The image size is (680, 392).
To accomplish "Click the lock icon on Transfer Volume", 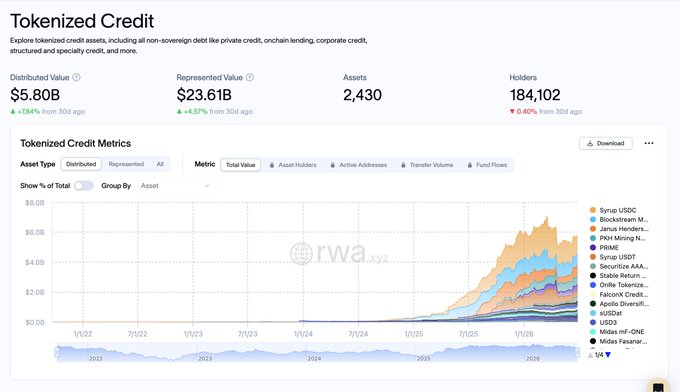I will click(x=403, y=165).
